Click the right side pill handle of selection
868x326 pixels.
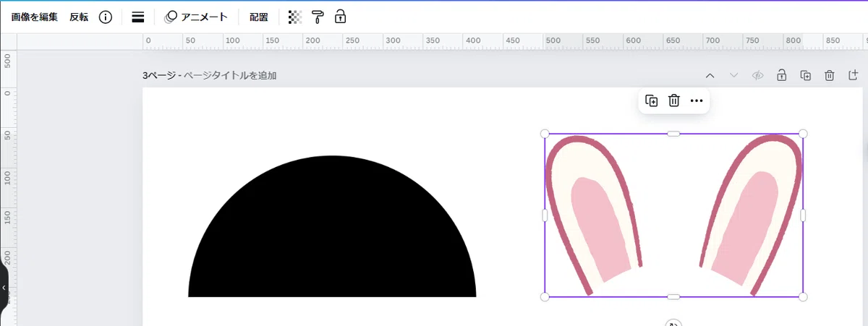point(803,215)
